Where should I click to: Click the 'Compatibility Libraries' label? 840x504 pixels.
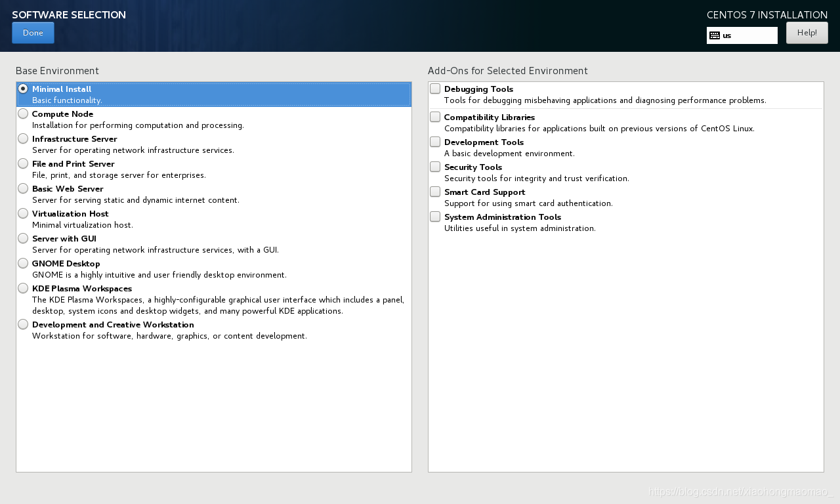click(490, 117)
